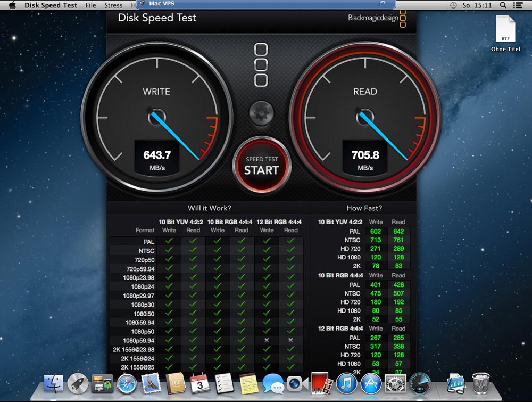Open the Trash from the Dock
The image size is (532, 402).
[481, 384]
